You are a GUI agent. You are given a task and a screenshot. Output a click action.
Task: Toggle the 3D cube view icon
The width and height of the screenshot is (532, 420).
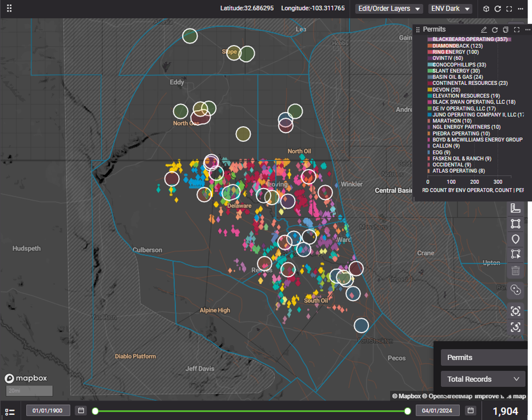pyautogui.click(x=486, y=9)
